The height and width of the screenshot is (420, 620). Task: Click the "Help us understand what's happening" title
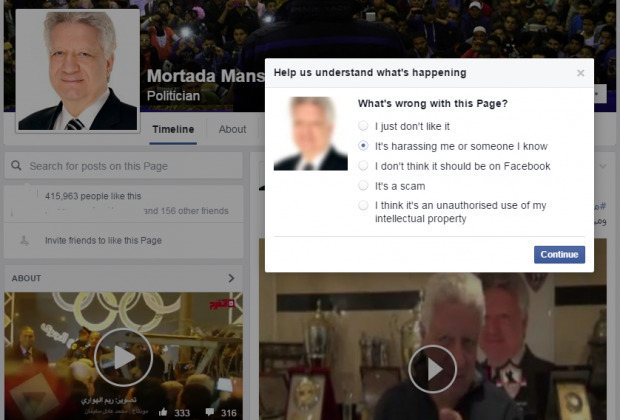(x=370, y=73)
